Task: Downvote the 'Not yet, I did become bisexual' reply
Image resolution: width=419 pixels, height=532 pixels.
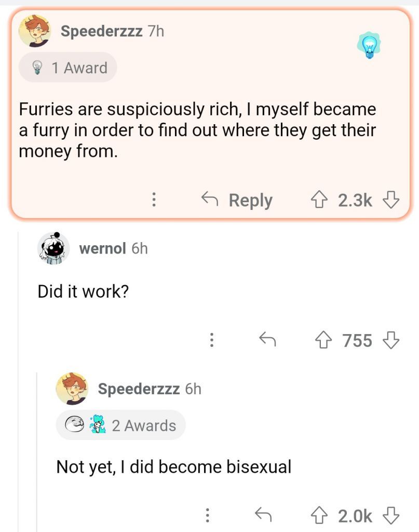Action: 391,515
